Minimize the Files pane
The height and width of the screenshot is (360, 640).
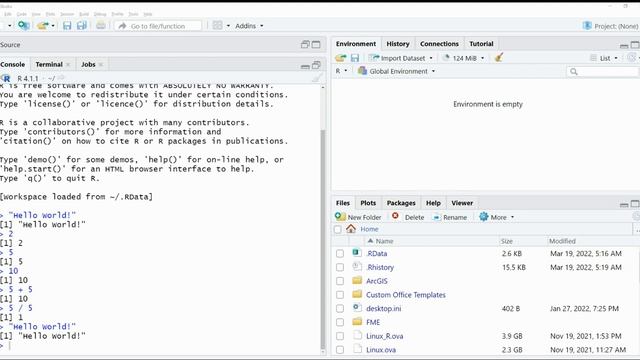(x=624, y=204)
